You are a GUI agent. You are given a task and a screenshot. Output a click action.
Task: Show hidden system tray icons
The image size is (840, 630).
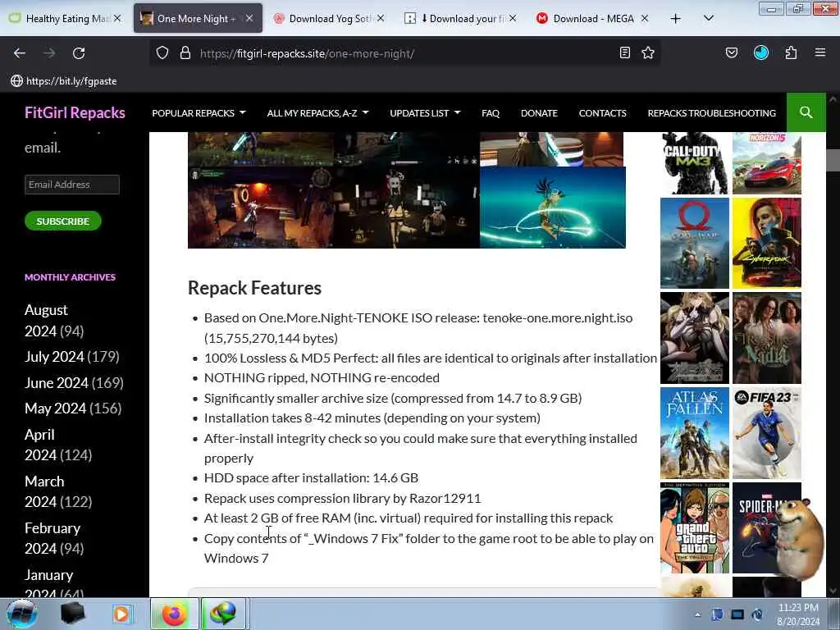(697, 614)
